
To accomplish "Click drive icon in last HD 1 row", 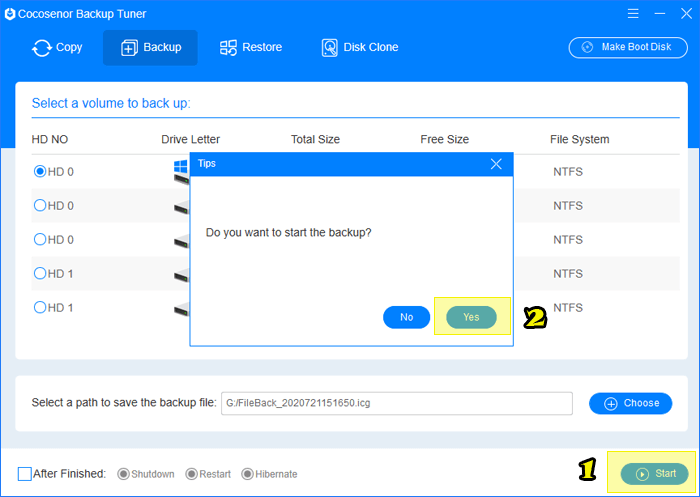I will point(181,309).
